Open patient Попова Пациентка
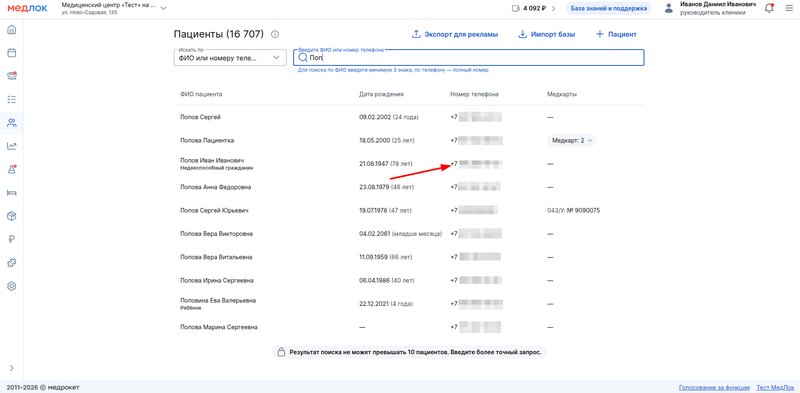This screenshot has height=393, width=800. [207, 140]
